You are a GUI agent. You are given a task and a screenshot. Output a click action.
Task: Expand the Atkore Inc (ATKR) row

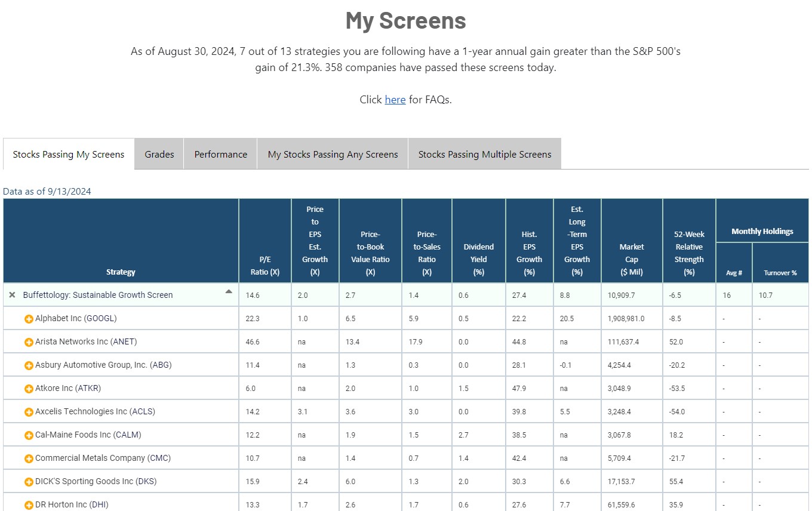pyautogui.click(x=29, y=388)
